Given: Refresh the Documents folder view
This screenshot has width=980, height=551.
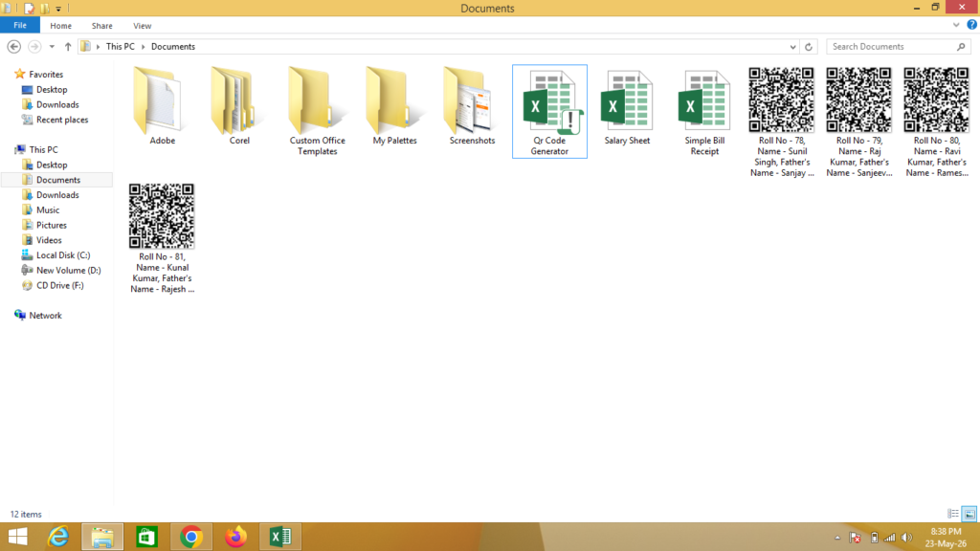Looking at the screenshot, I should point(808,47).
